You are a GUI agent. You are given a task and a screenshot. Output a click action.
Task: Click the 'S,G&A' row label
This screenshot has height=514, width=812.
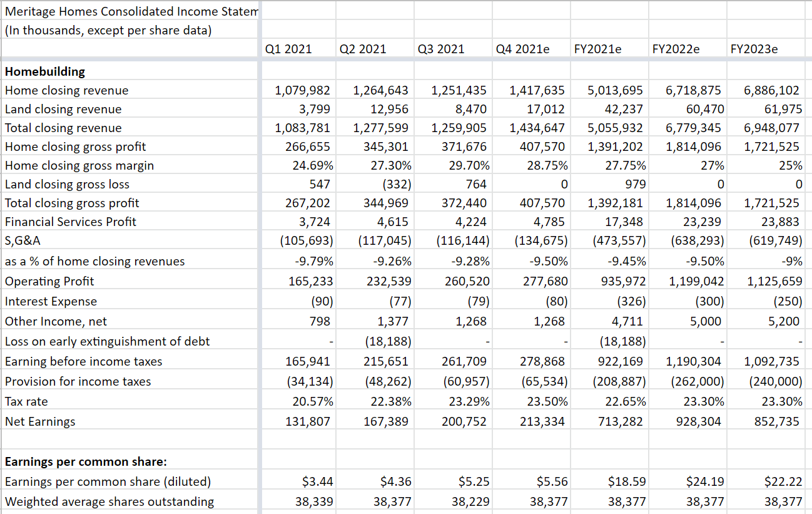pyautogui.click(x=23, y=240)
